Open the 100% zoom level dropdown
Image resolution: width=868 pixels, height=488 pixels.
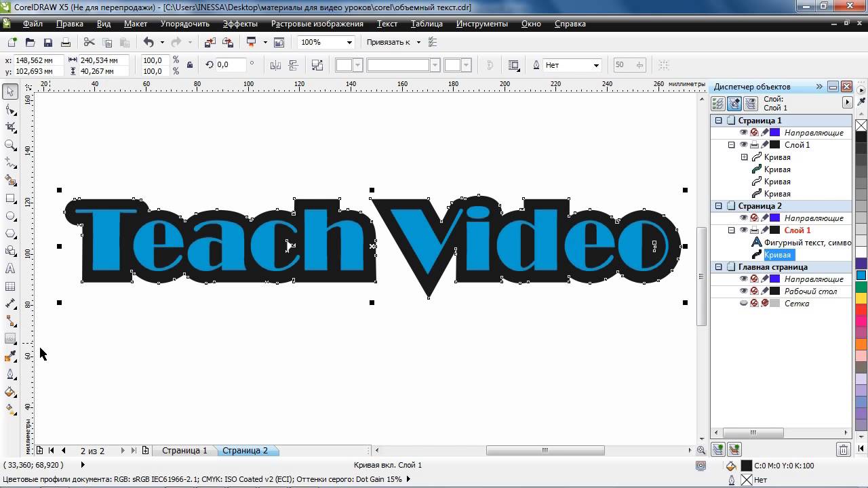click(349, 42)
